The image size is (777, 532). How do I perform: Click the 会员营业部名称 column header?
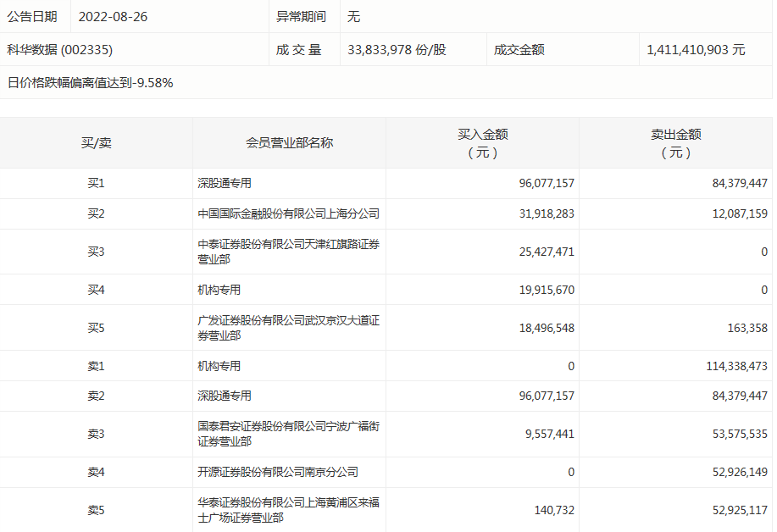click(x=289, y=143)
